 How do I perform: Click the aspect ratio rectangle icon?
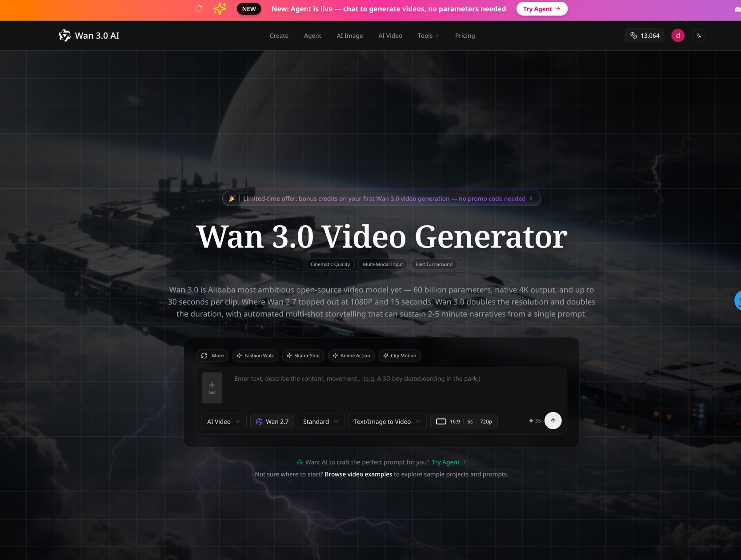441,421
